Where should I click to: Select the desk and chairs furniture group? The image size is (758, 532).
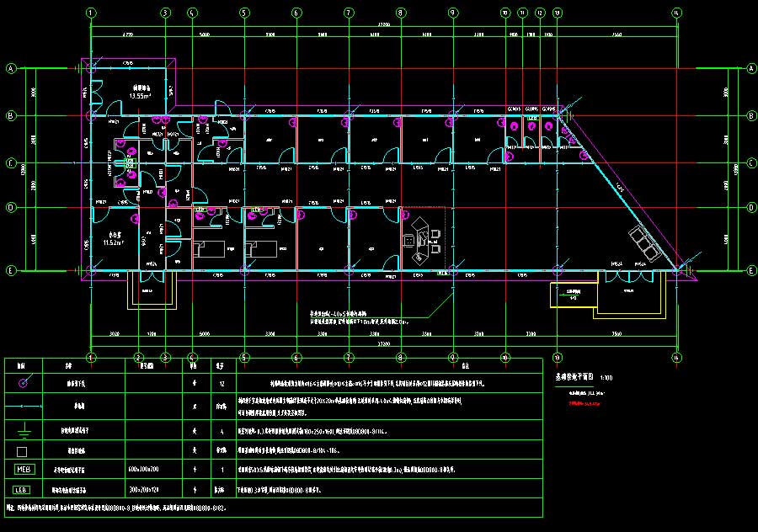[x=423, y=240]
